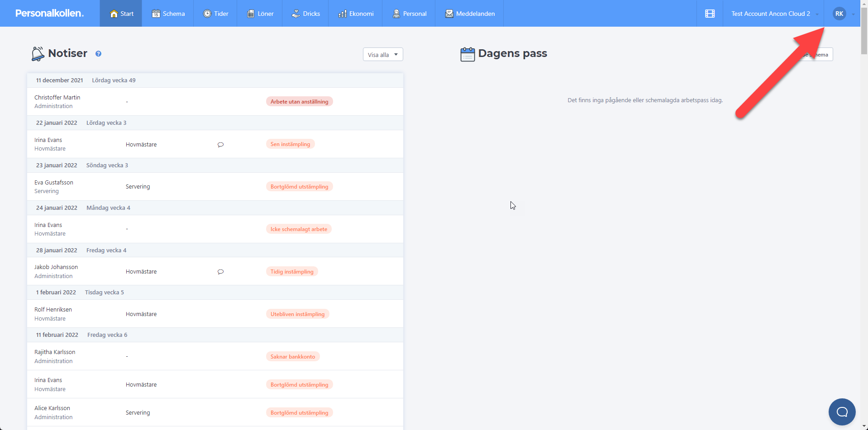The image size is (868, 430).
Task: Click the Arbete utan anställning badge
Action: click(x=299, y=101)
